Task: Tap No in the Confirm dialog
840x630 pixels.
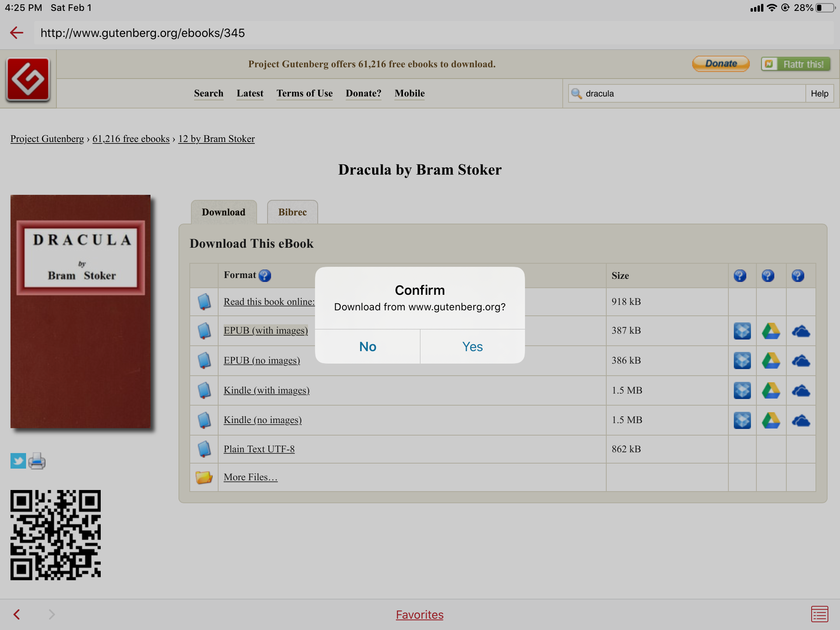Action: 367,346
